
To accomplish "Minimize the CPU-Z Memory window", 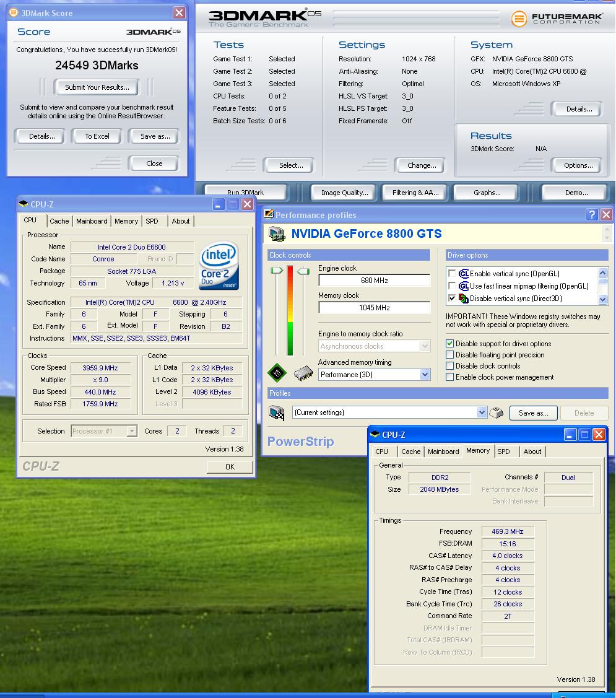I will tap(570, 435).
